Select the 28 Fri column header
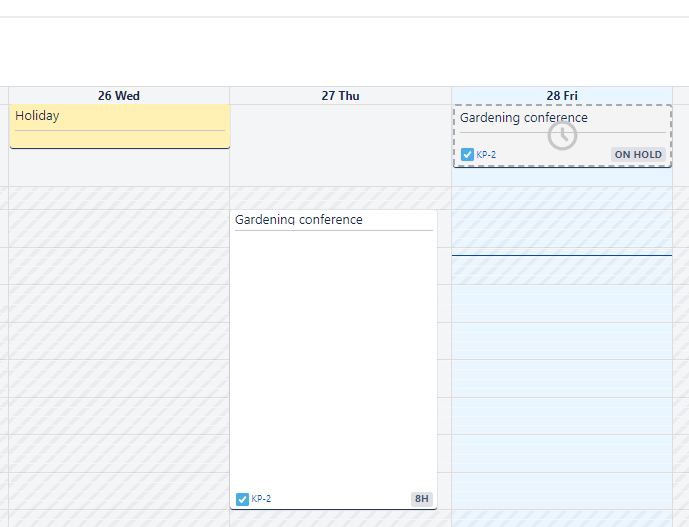Screen dimensions: 689x527 561,96
